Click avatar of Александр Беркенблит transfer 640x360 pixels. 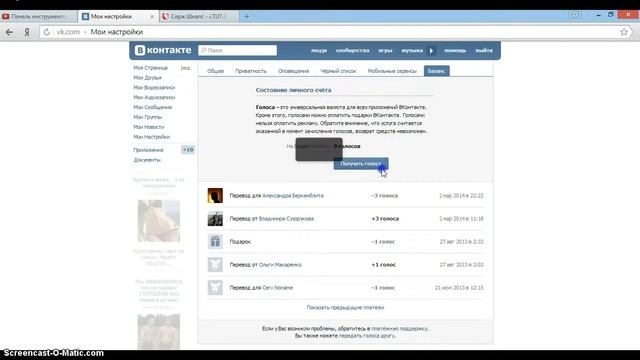click(215, 196)
